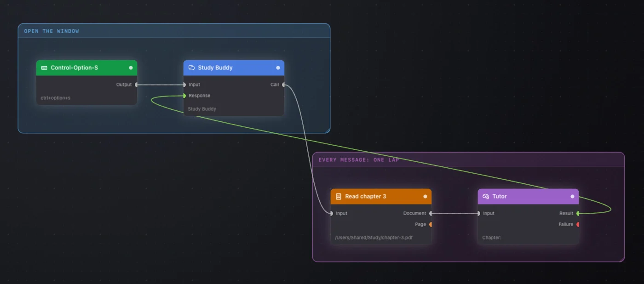Click the /Users/Shared/Study/chapter-3.pdf path
This screenshot has width=644, height=284.
coord(374,238)
